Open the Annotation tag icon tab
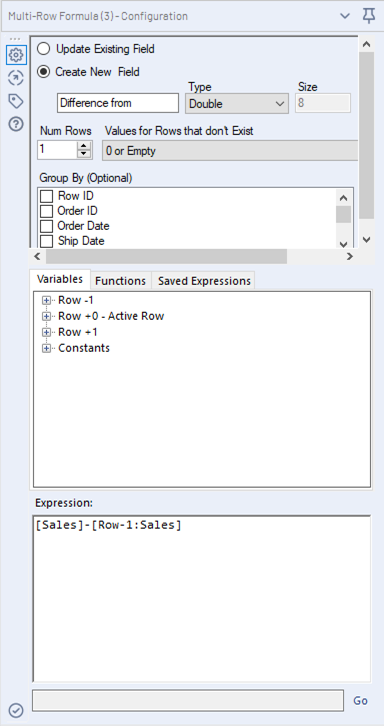Viewport: 384px width, 726px height. click(x=16, y=101)
